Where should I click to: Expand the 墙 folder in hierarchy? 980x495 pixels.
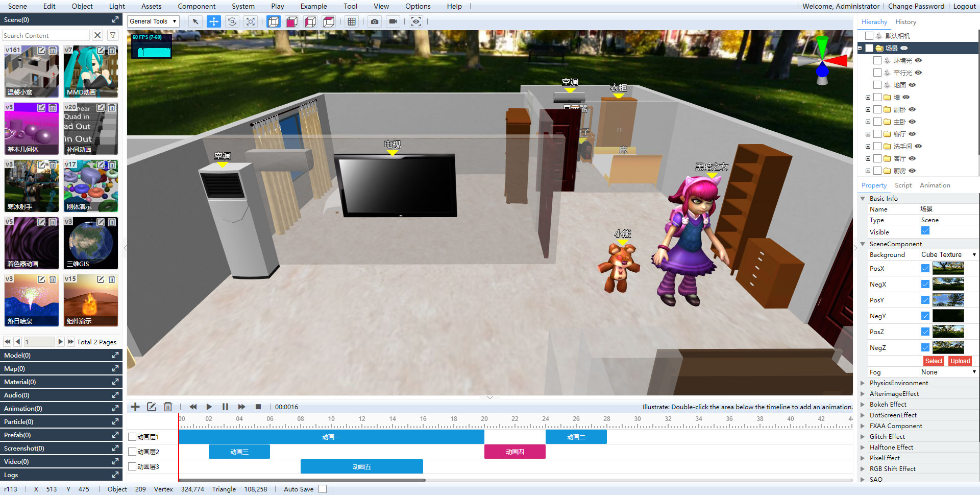[868, 97]
